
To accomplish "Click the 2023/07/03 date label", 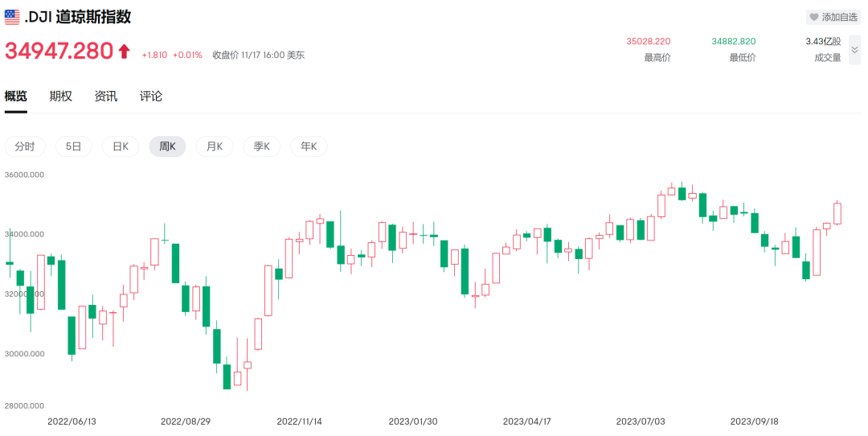I will click(641, 422).
